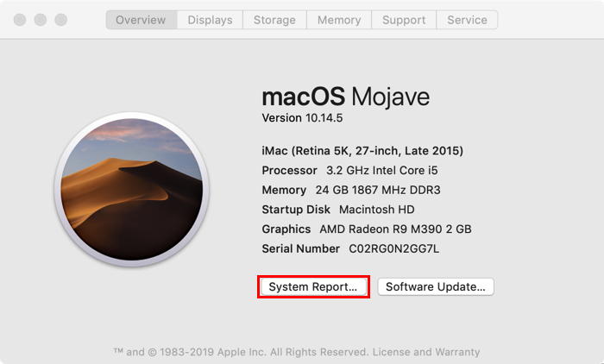The width and height of the screenshot is (604, 364).
Task: Click the Processor 3.2 GHz Intel Core i5 line
Action: [350, 171]
